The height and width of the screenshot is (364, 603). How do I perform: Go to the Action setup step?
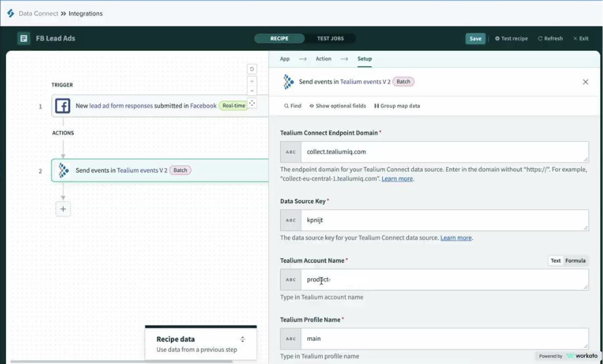[x=323, y=59]
